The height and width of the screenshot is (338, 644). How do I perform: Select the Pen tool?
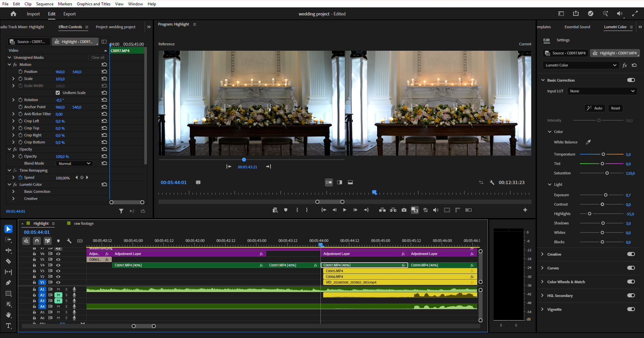(8, 283)
